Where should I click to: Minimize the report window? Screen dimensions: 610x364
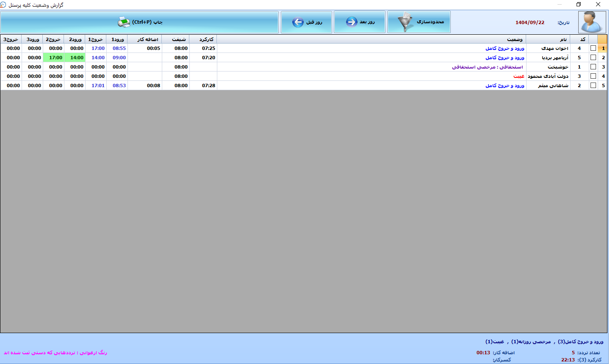(560, 5)
